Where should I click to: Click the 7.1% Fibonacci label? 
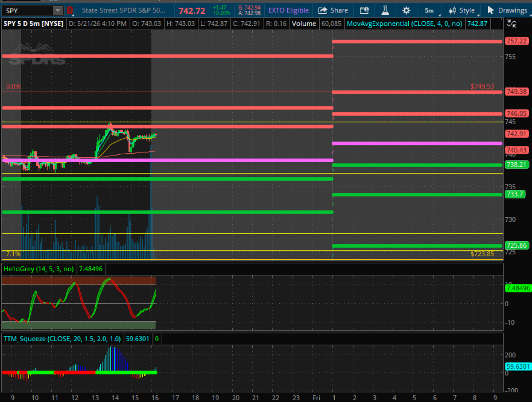tap(13, 254)
